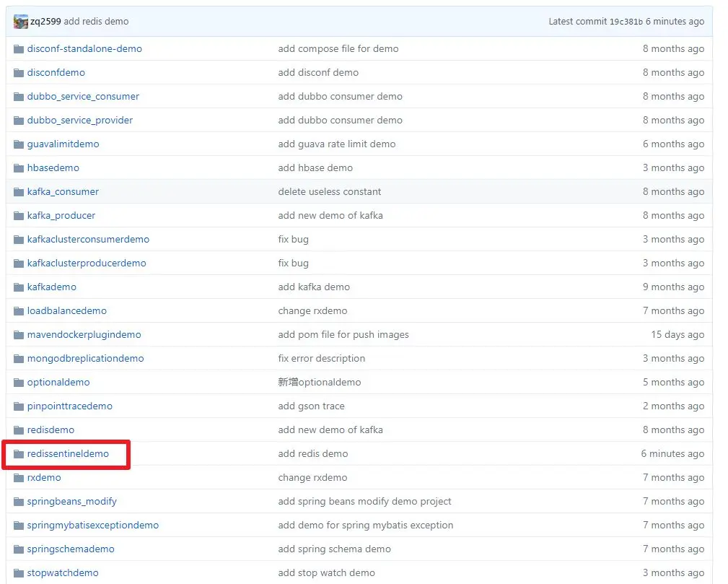Image resolution: width=728 pixels, height=584 pixels.
Task: Click folder icon beside redisdemo
Action: pyautogui.click(x=19, y=430)
